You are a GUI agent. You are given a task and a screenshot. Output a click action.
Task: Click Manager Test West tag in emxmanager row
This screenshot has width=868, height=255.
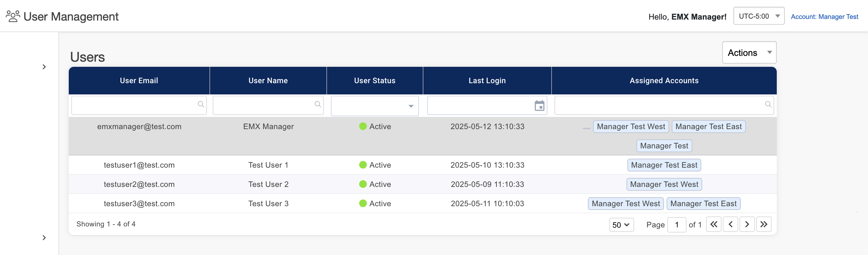click(x=631, y=127)
